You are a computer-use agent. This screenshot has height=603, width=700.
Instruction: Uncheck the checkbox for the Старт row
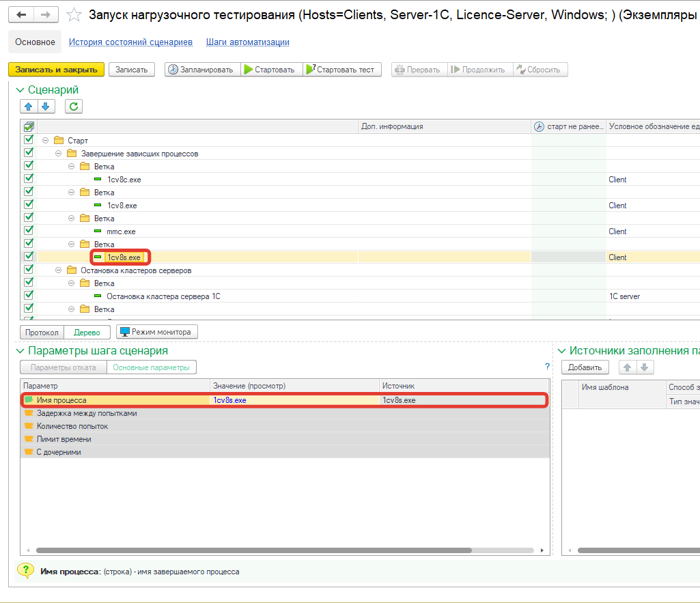point(29,140)
